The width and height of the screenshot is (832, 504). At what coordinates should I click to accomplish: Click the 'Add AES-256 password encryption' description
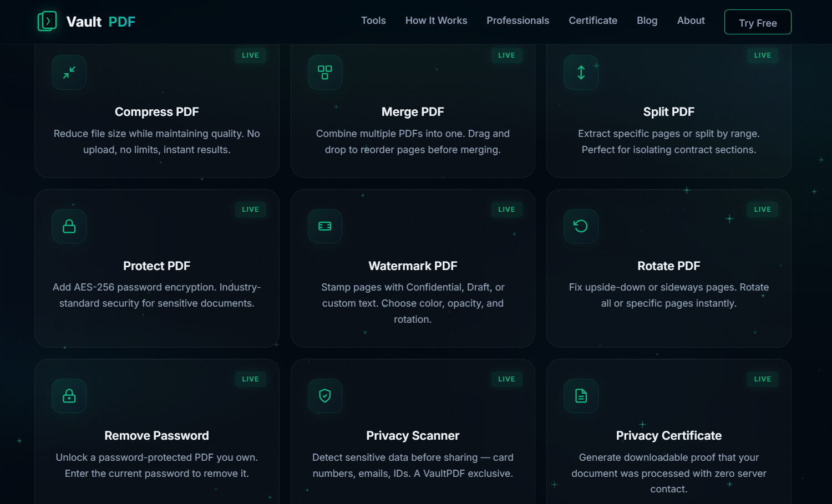click(157, 296)
